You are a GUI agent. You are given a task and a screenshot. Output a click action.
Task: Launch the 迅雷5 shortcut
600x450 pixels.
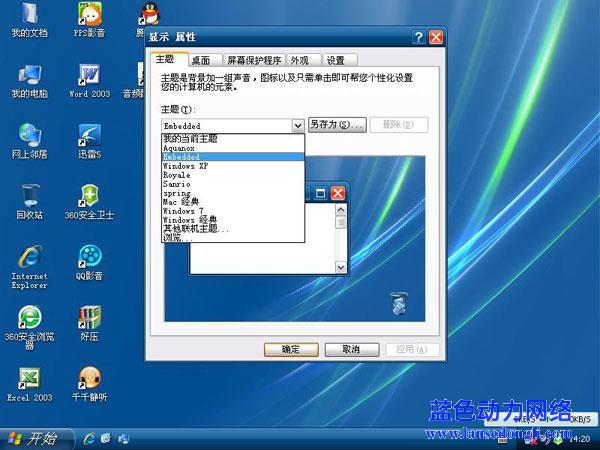click(x=89, y=141)
